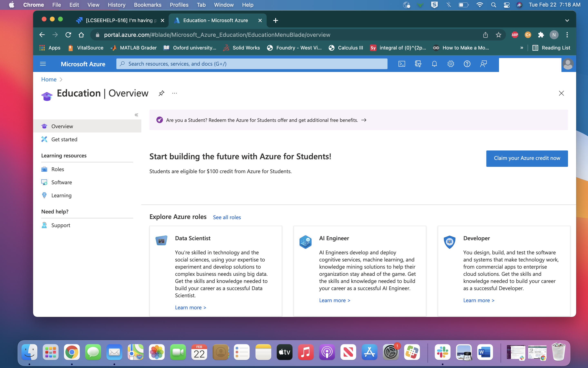The image size is (588, 368).
Task: Open the View menu in menu bar
Action: pos(93,5)
